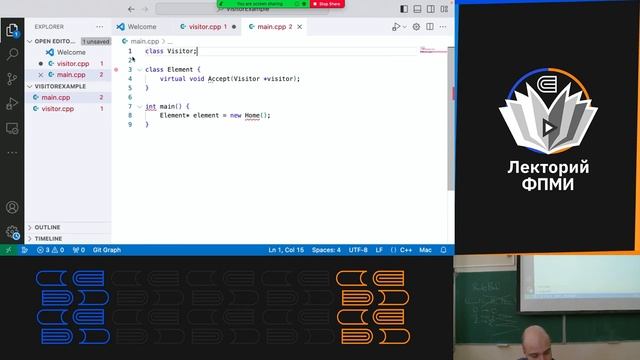
Task: Change the LF end of line
Action: [x=379, y=250]
